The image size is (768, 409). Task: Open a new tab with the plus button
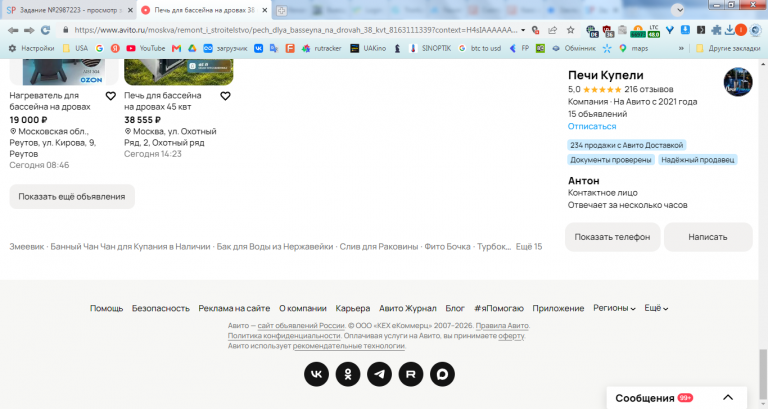pyautogui.click(x=281, y=10)
